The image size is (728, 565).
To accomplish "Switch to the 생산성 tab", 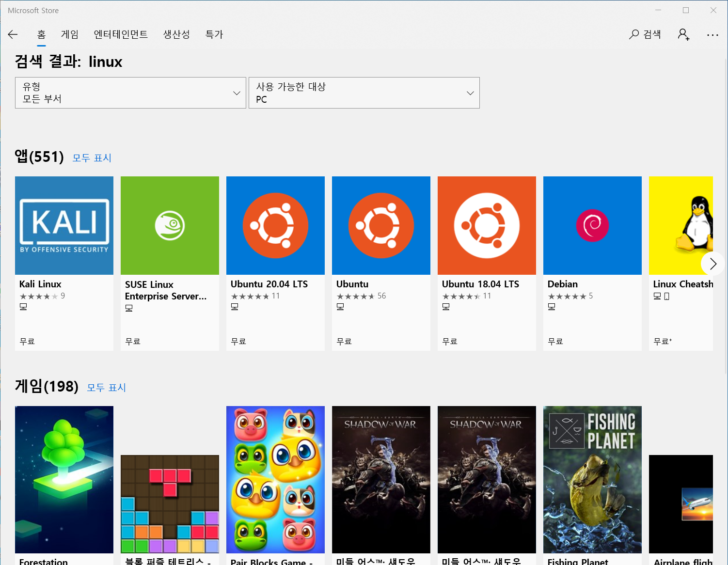I will (x=176, y=34).
